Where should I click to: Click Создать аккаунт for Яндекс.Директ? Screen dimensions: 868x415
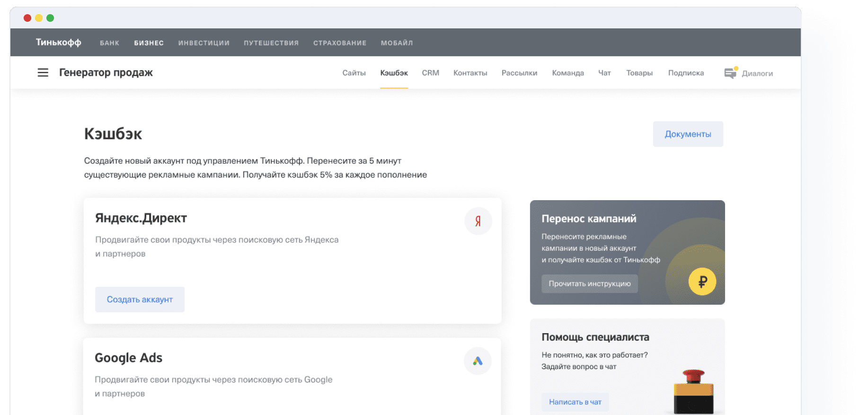tap(140, 300)
